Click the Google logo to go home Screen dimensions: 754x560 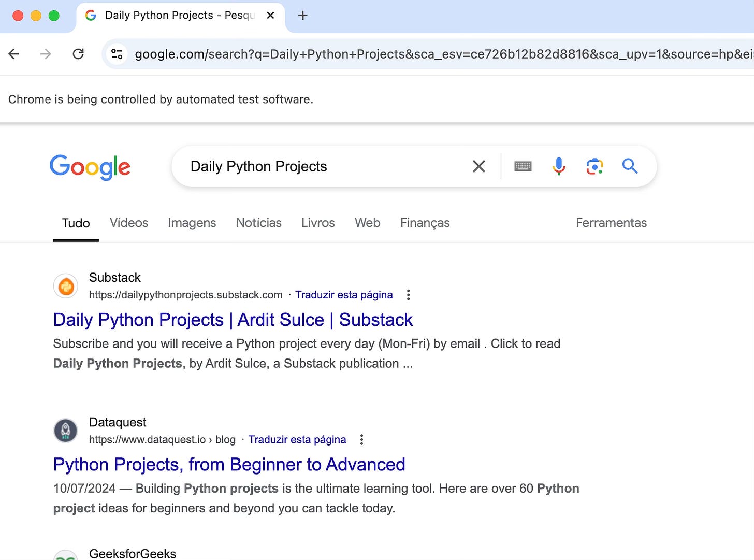point(90,167)
